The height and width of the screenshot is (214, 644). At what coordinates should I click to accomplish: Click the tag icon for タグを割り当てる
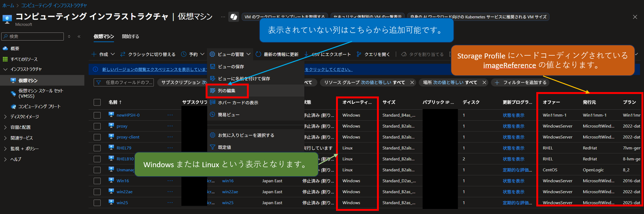[404, 54]
